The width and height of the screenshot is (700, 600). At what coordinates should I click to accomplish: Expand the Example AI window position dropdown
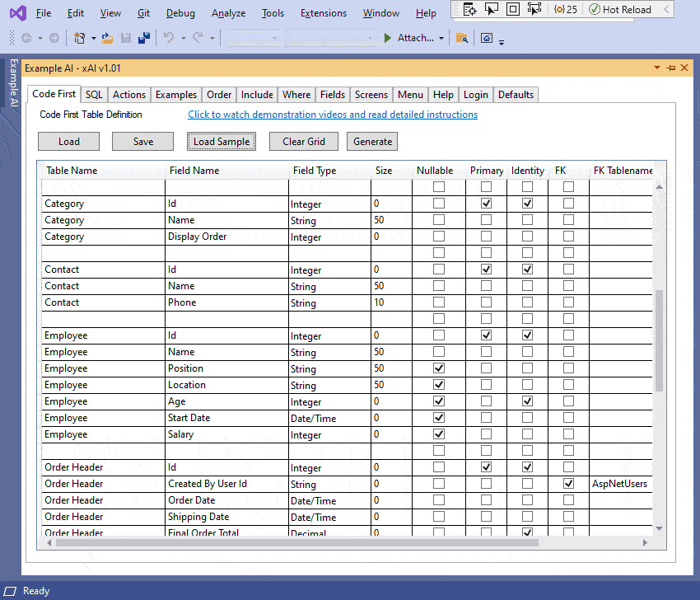point(656,68)
